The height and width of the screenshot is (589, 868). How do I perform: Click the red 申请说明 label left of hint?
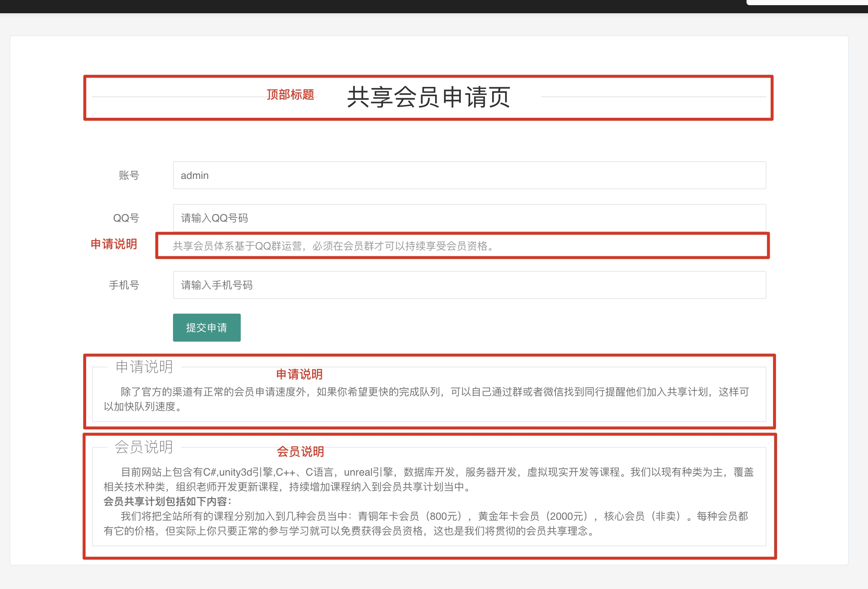pyautogui.click(x=114, y=244)
